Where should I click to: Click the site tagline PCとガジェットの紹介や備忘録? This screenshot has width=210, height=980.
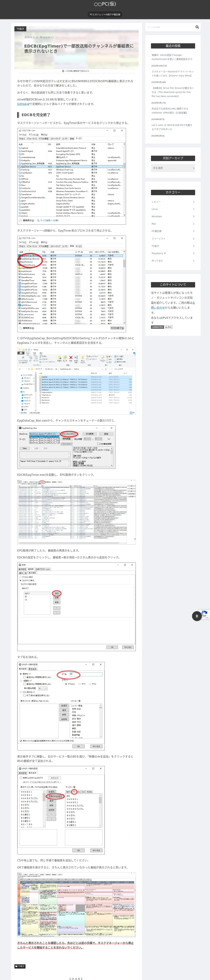[105, 15]
